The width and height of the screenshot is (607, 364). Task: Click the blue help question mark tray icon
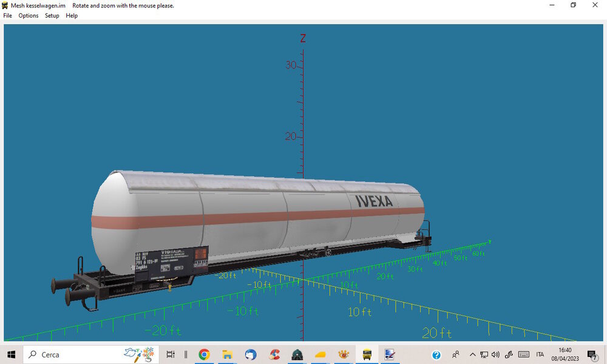click(436, 355)
